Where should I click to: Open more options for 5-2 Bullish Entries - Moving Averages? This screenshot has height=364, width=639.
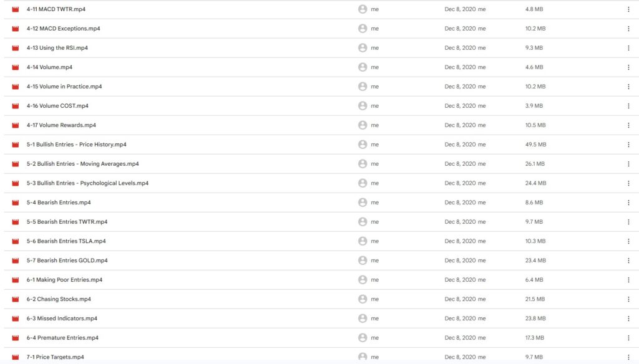pos(628,164)
